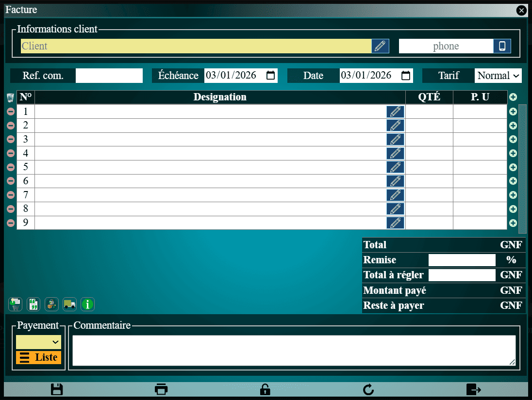This screenshot has height=400, width=532.
Task: Click the phone icon button
Action: [502, 46]
